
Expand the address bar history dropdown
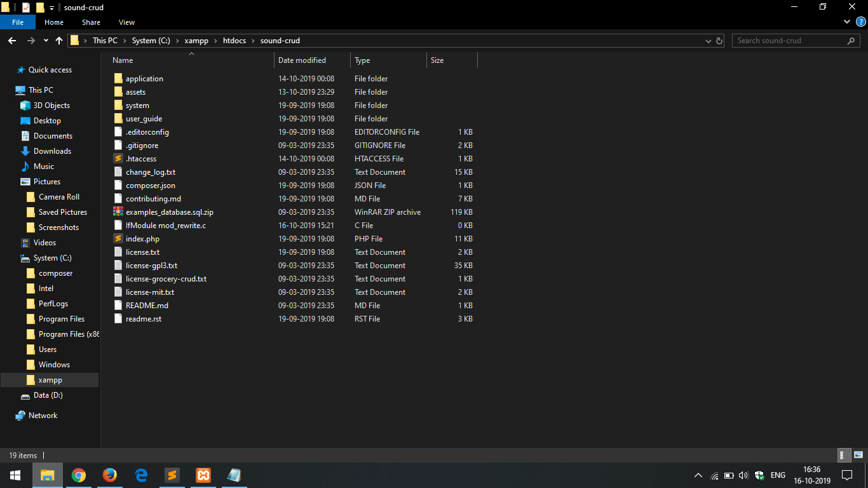pos(709,41)
